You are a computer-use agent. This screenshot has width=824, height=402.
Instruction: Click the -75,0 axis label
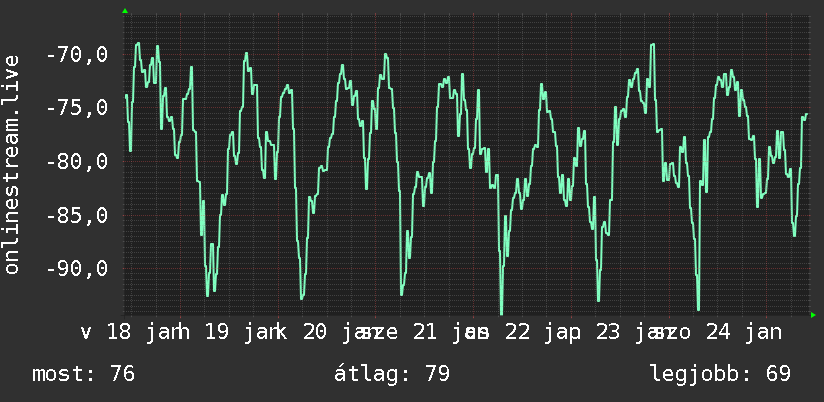click(77, 107)
